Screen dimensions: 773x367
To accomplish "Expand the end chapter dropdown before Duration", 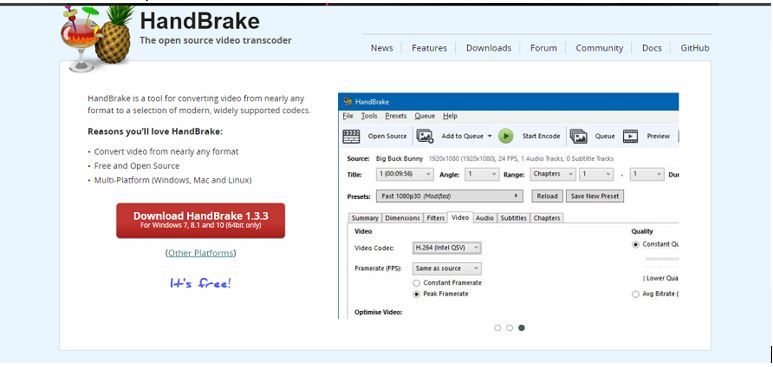I will click(x=647, y=174).
